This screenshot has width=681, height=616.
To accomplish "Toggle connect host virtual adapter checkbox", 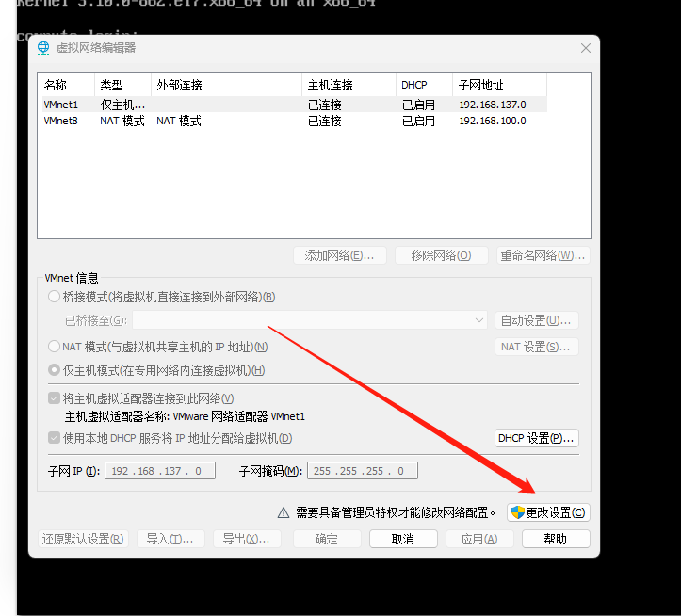I will [54, 398].
